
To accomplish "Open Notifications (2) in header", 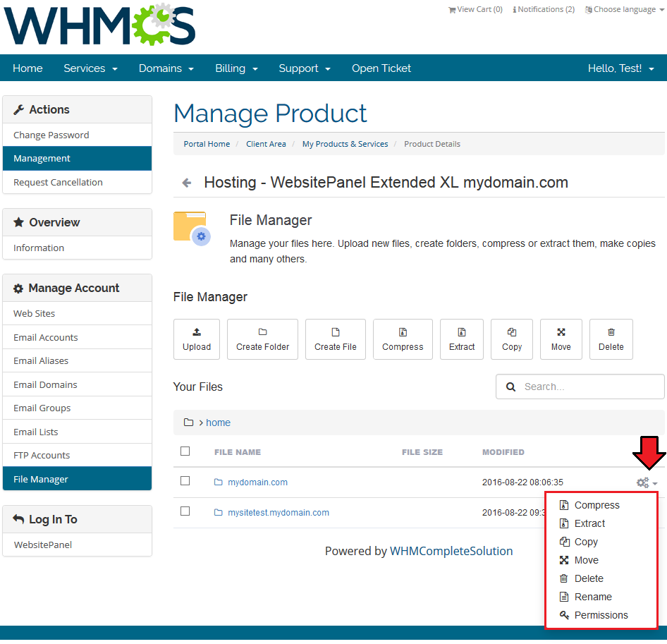I will click(544, 9).
